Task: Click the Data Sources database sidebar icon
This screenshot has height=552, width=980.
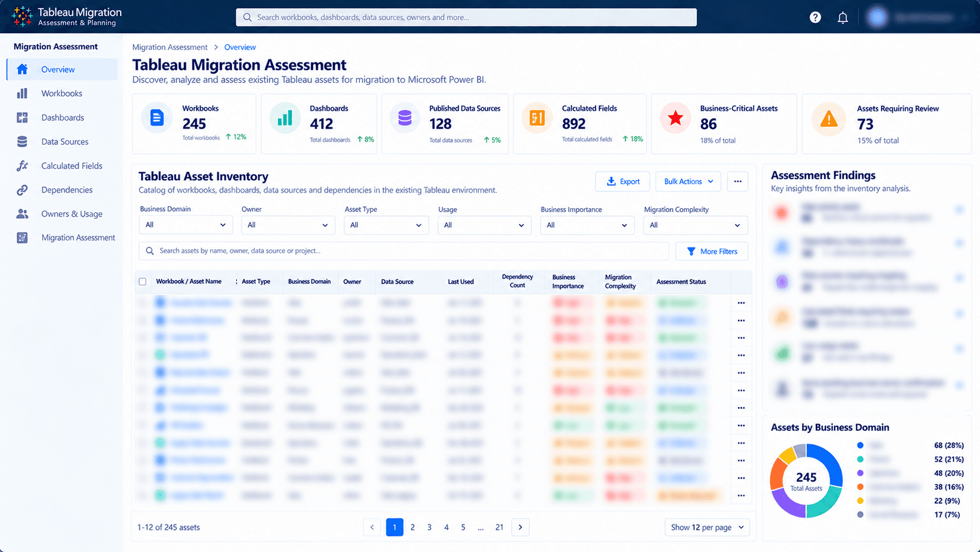Action: coord(22,141)
